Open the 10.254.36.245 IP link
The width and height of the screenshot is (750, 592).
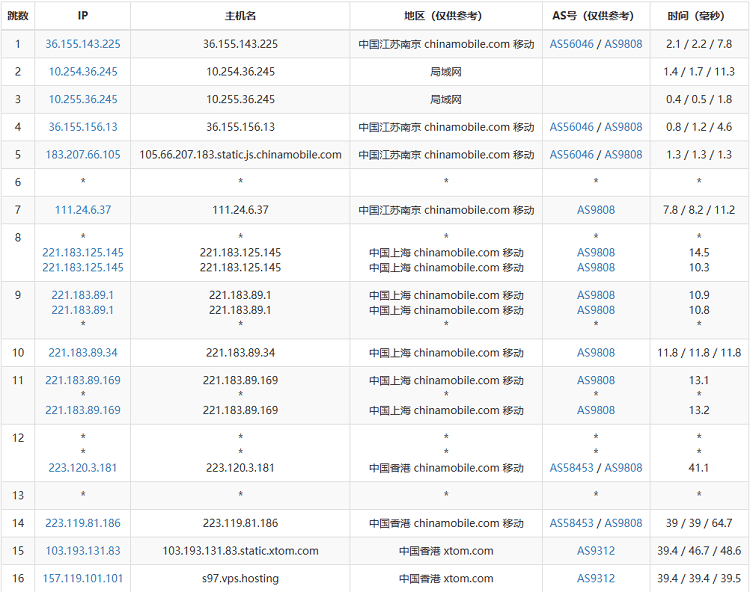[83, 72]
